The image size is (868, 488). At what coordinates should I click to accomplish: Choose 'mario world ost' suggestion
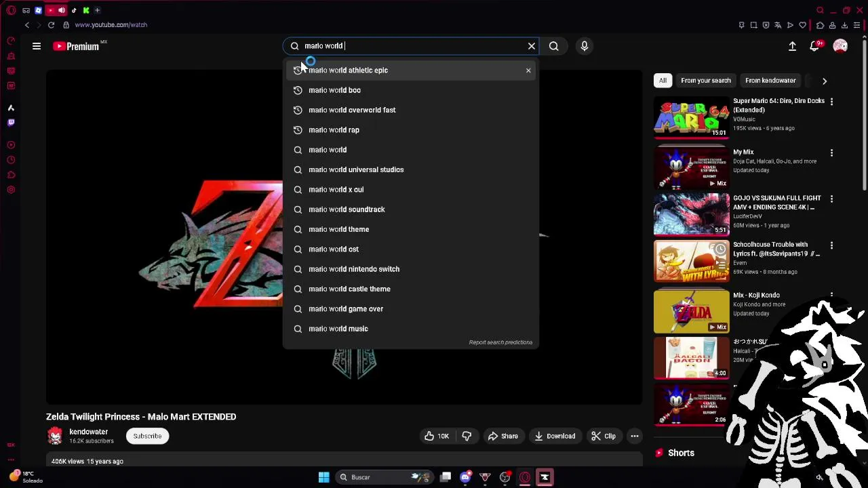pos(411,249)
